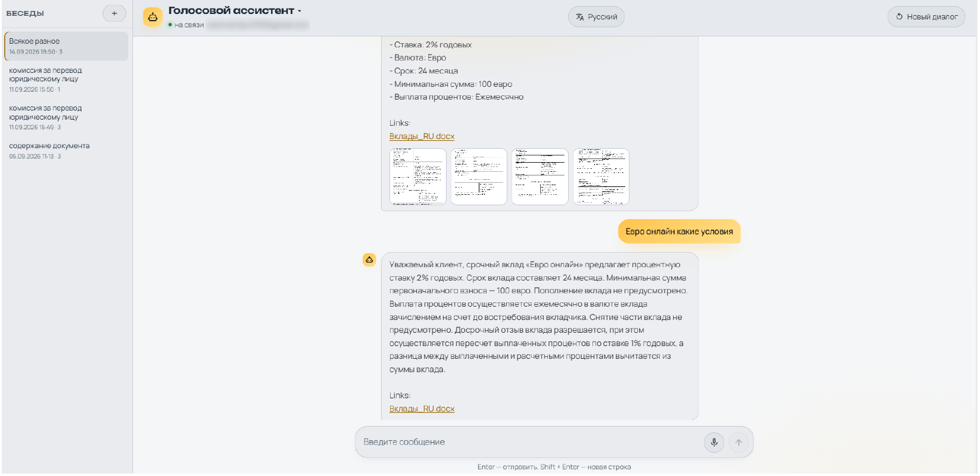The image size is (980, 476).
Task: Open the Русский language selector
Action: (596, 17)
